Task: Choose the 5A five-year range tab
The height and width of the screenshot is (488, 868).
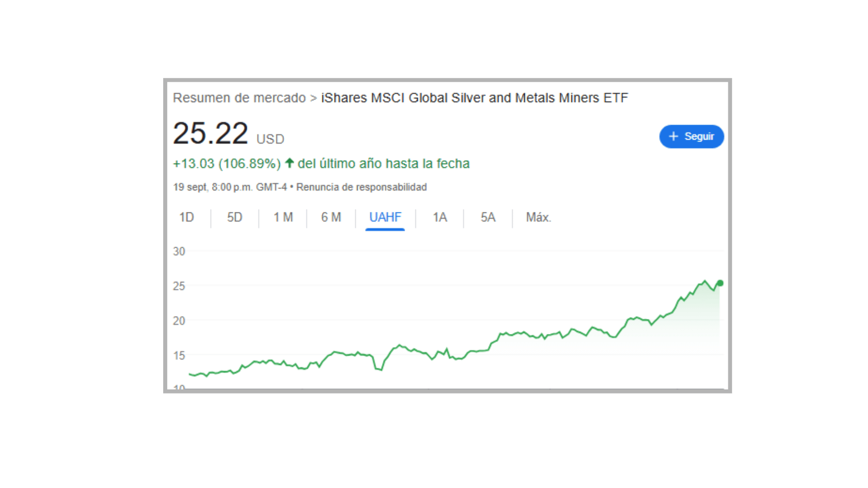Action: pos(488,217)
